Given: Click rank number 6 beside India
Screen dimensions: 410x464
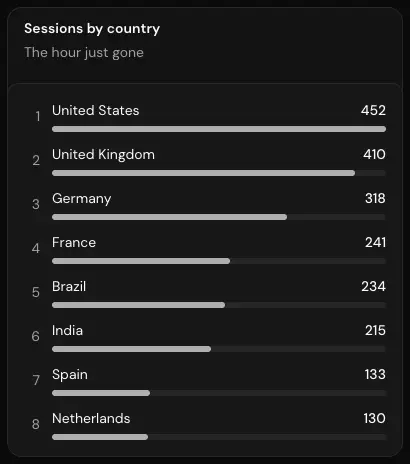Looking at the screenshot, I should point(36,336).
